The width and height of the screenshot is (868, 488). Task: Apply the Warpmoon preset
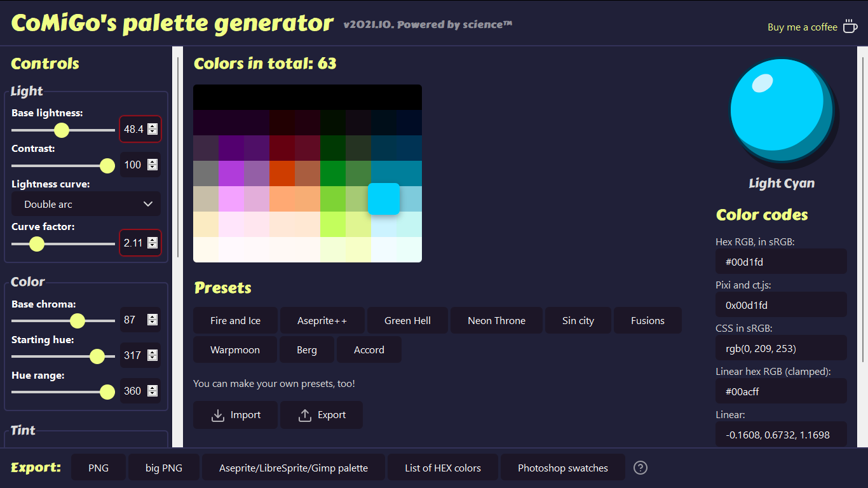point(235,350)
